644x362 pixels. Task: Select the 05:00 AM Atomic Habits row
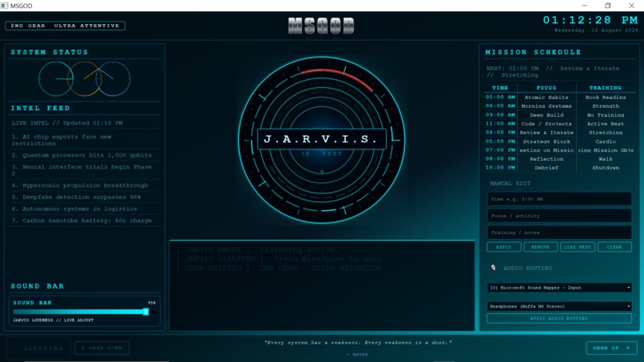[x=559, y=97]
